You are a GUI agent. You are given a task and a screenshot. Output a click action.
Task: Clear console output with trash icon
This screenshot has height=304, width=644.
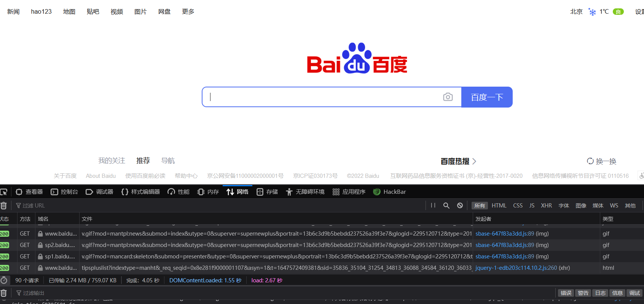(x=3, y=293)
